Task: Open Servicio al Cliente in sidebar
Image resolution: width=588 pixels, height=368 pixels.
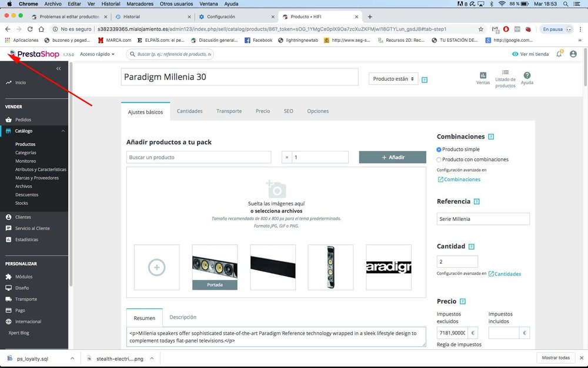Action: (32, 228)
